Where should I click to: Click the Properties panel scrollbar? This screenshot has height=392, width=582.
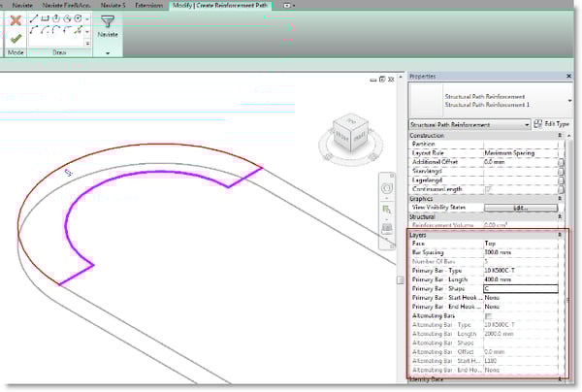(567, 256)
